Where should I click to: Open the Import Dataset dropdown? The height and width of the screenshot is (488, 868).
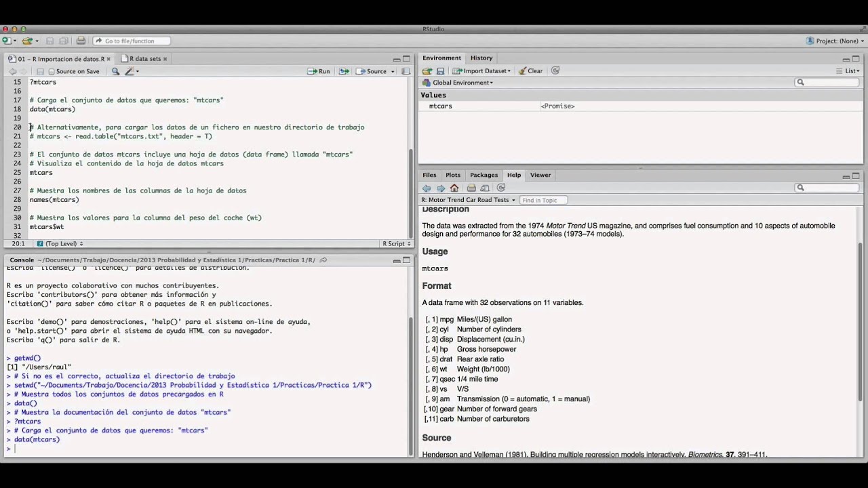coord(481,70)
